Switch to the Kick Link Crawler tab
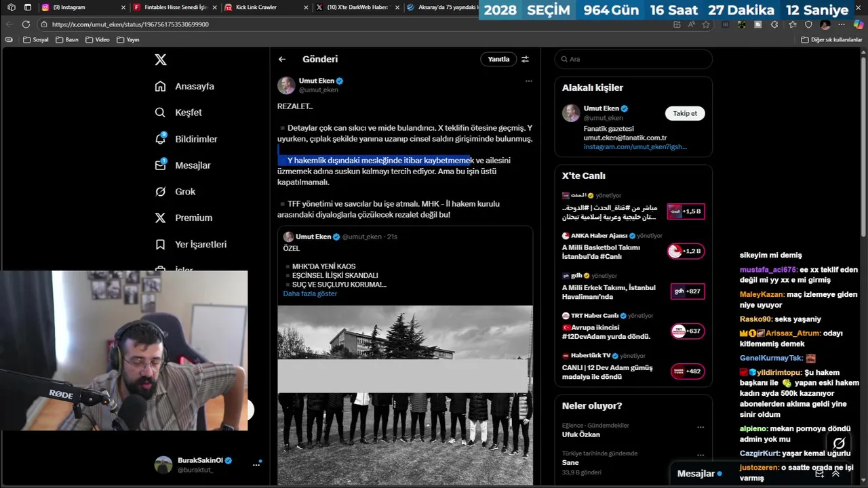This screenshot has width=868, height=488. tap(265, 7)
